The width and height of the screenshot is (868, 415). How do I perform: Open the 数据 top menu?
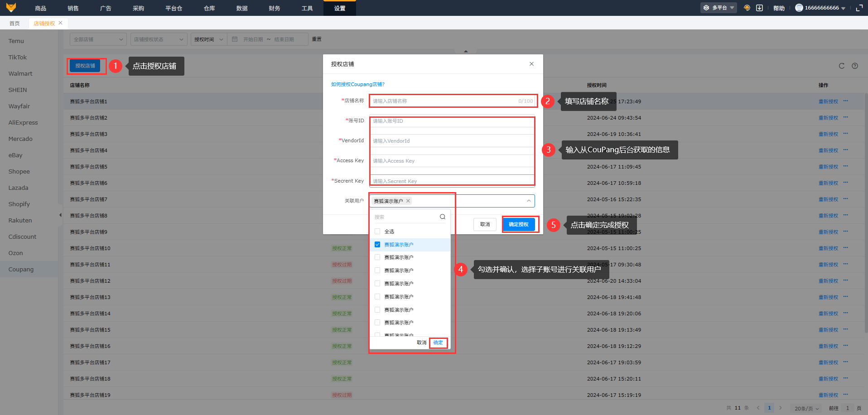pos(242,8)
